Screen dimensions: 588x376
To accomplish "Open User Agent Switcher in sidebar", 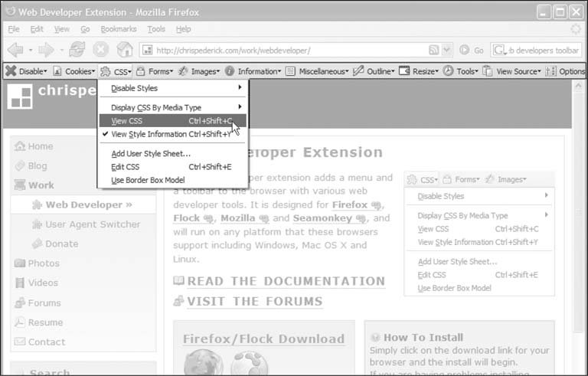I will tap(93, 224).
